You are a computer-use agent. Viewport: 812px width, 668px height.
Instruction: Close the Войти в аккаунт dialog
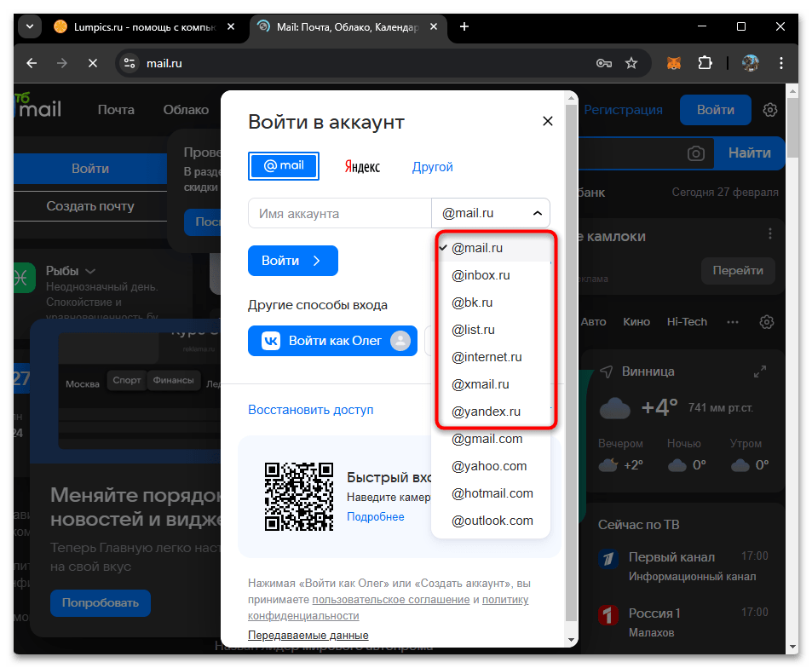[547, 121]
